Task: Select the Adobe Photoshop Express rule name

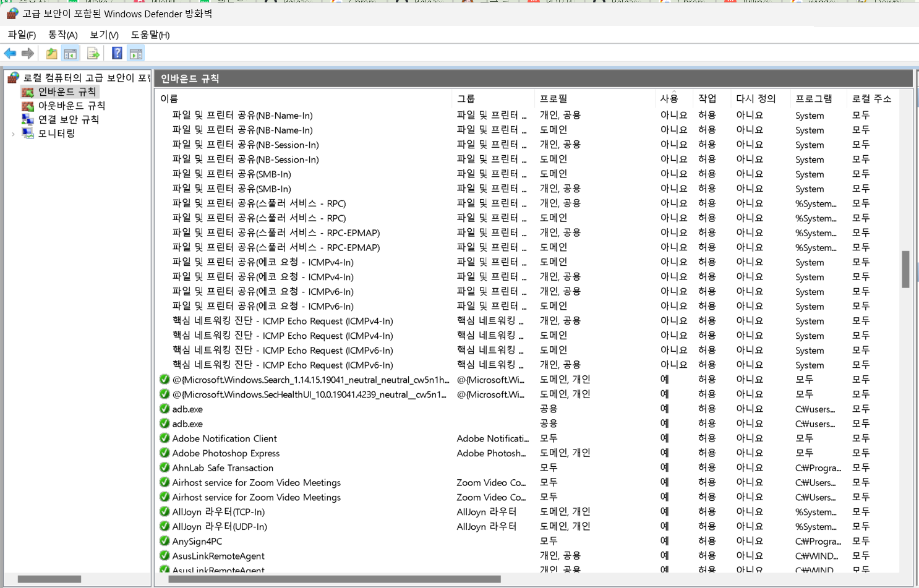Action: pyautogui.click(x=226, y=453)
